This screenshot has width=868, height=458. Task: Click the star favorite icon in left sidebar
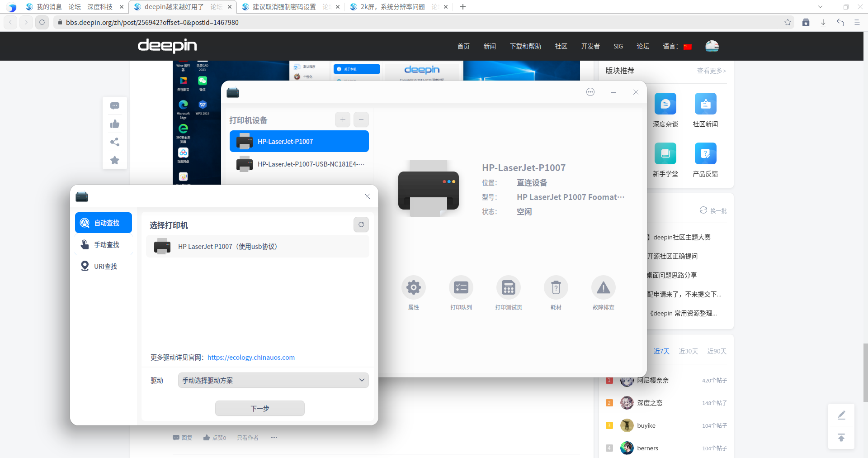pyautogui.click(x=115, y=160)
